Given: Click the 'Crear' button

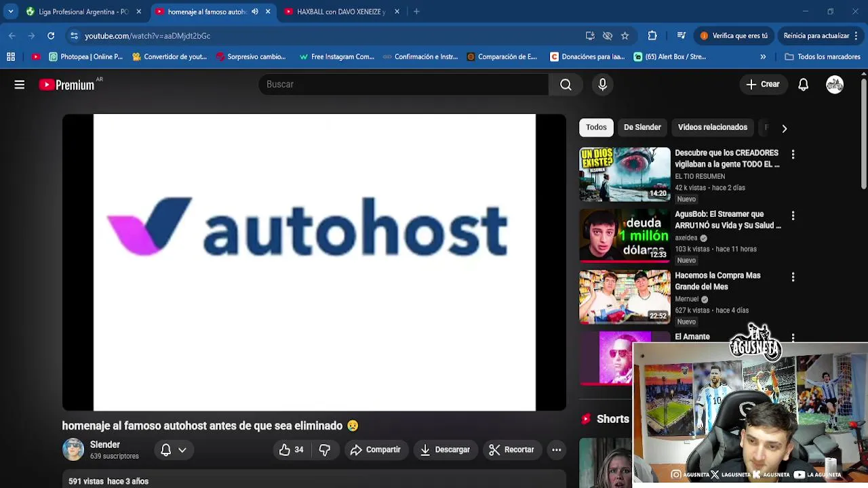Looking at the screenshot, I should [763, 85].
